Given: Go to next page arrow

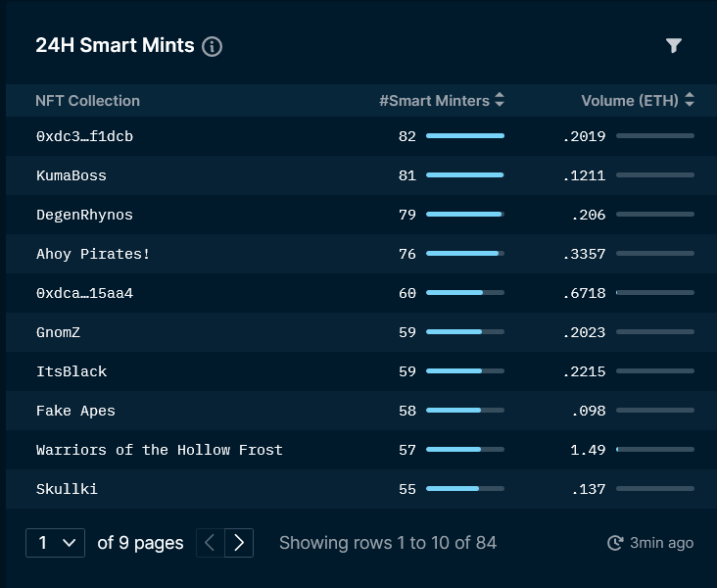Looking at the screenshot, I should click(239, 543).
